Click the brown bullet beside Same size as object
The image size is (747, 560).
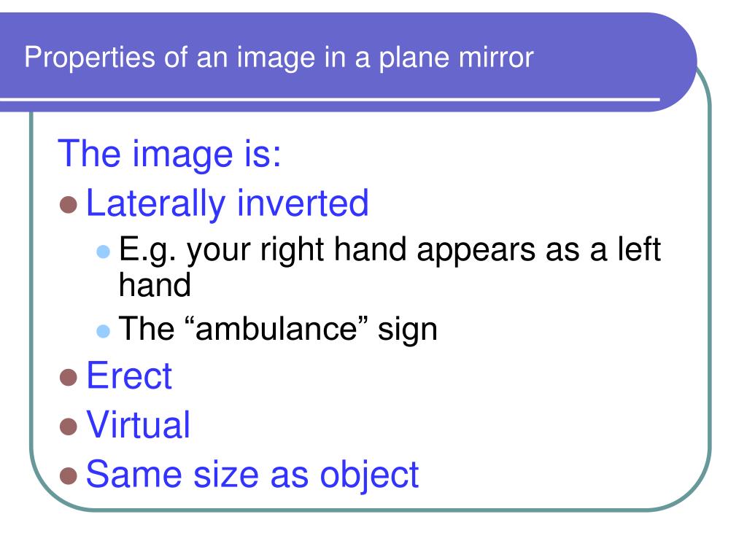[69, 475]
